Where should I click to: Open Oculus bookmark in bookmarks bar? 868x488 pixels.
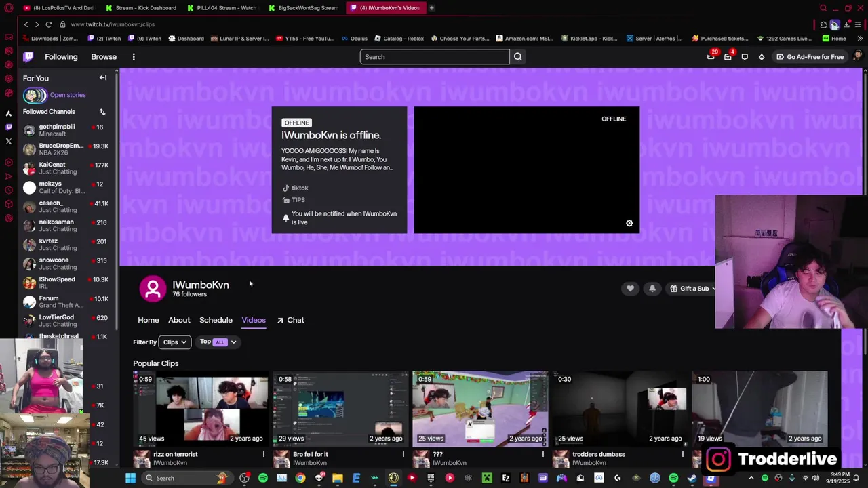point(355,39)
